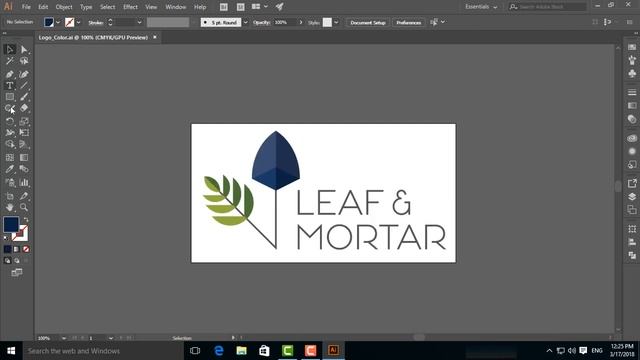Image resolution: width=640 pixels, height=360 pixels.
Task: Enable Draw Normal mode
Action: tap(7, 260)
